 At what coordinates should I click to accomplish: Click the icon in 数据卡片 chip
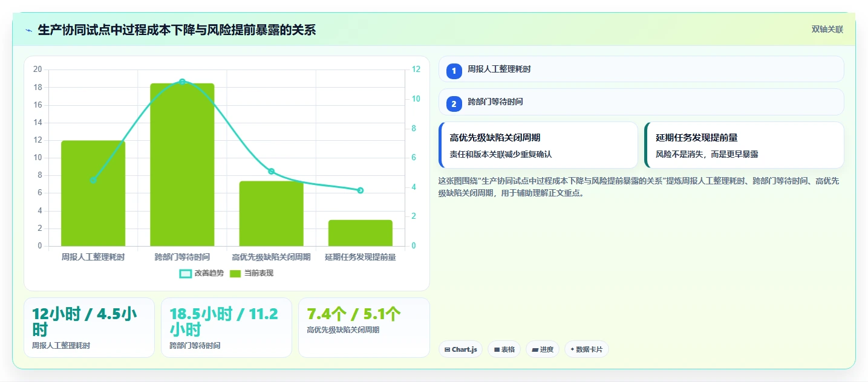(572, 349)
